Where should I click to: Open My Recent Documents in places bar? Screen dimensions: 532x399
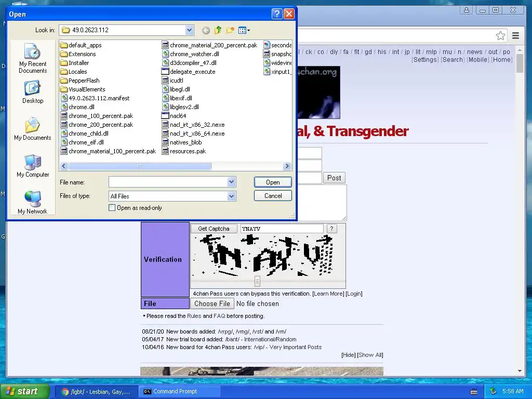[33, 58]
